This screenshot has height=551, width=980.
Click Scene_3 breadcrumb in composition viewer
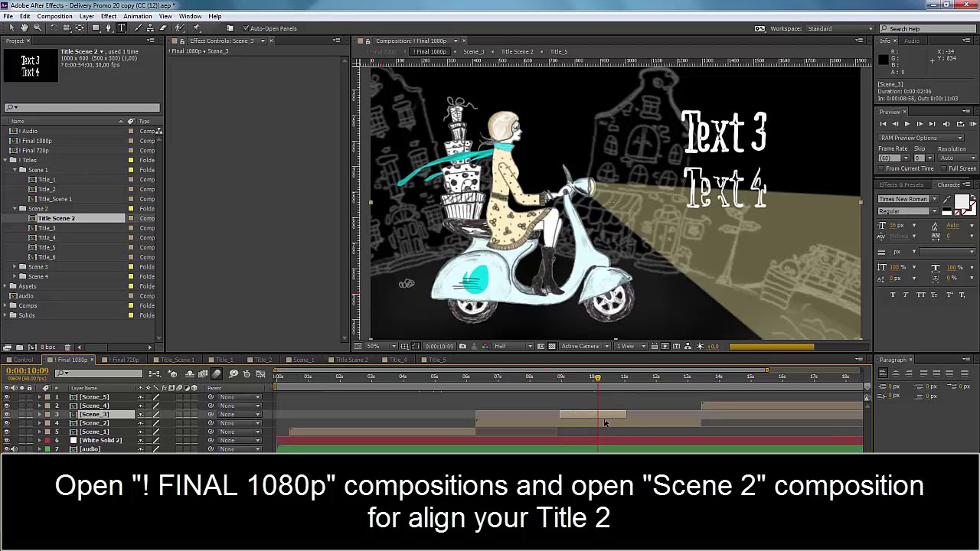473,51
